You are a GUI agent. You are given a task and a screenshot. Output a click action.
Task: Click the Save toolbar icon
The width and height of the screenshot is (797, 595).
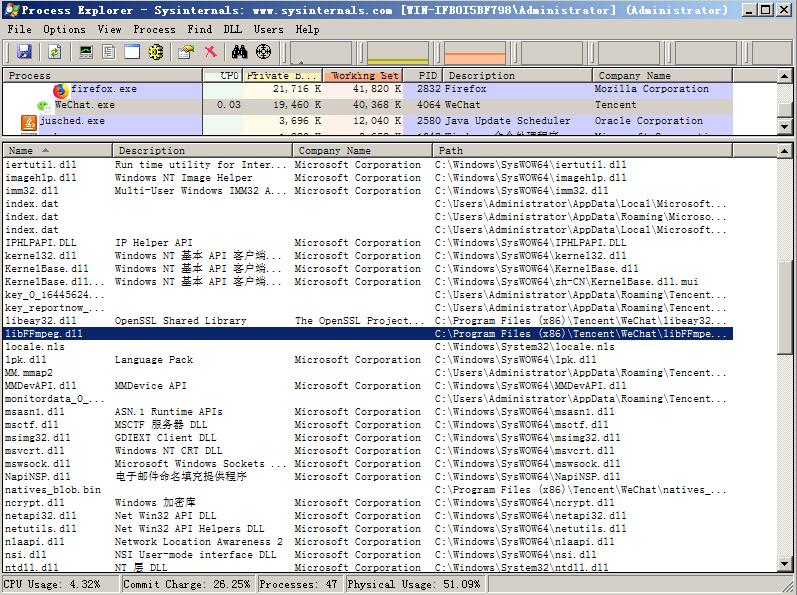pyautogui.click(x=24, y=52)
